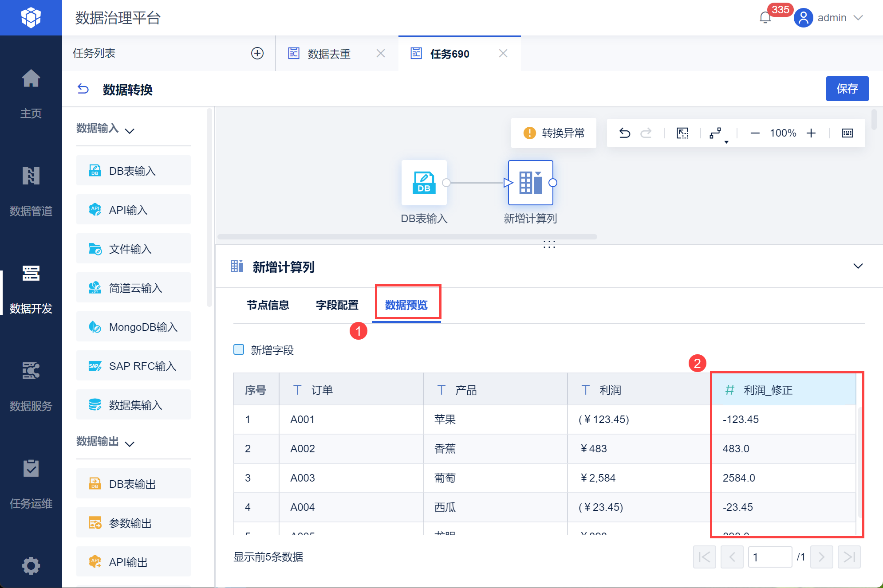Image resolution: width=883 pixels, height=588 pixels.
Task: Collapse the 新增计算列 panel chevron
Action: click(x=858, y=266)
